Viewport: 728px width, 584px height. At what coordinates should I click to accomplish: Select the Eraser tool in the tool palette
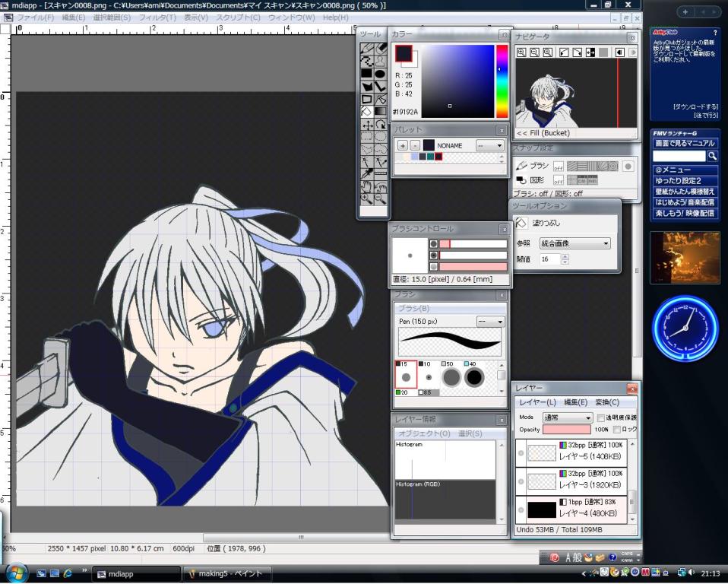381,48
